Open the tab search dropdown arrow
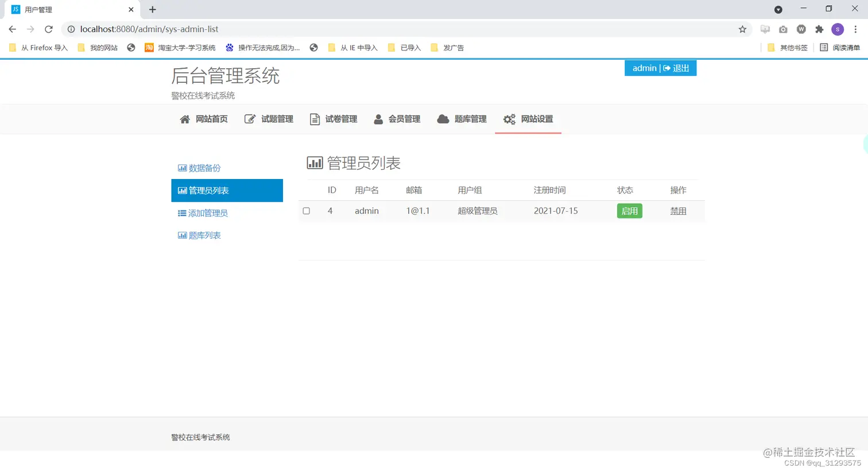868x471 pixels. point(778,10)
